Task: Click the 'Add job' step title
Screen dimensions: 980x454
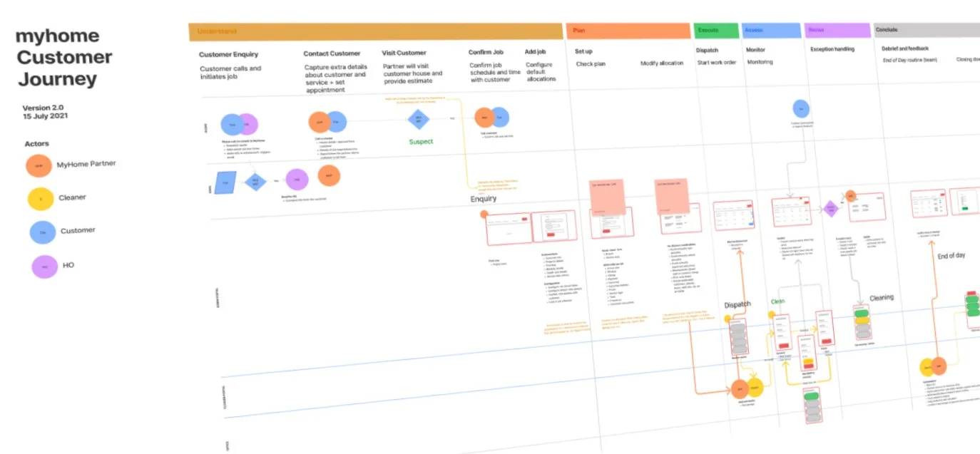Action: pos(536,52)
